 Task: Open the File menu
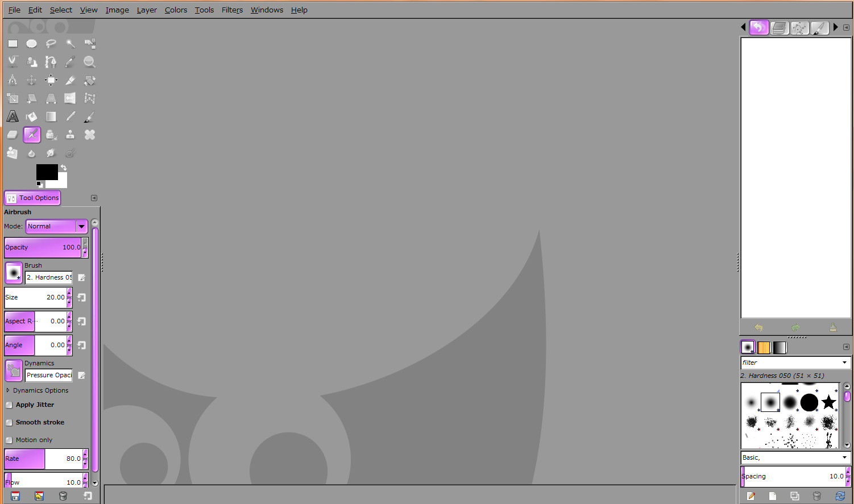pyautogui.click(x=14, y=10)
